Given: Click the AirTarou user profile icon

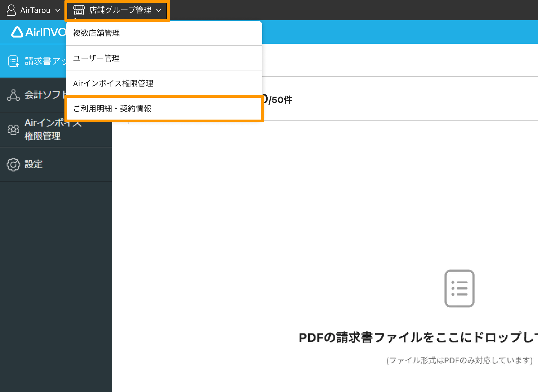Looking at the screenshot, I should pyautogui.click(x=11, y=10).
